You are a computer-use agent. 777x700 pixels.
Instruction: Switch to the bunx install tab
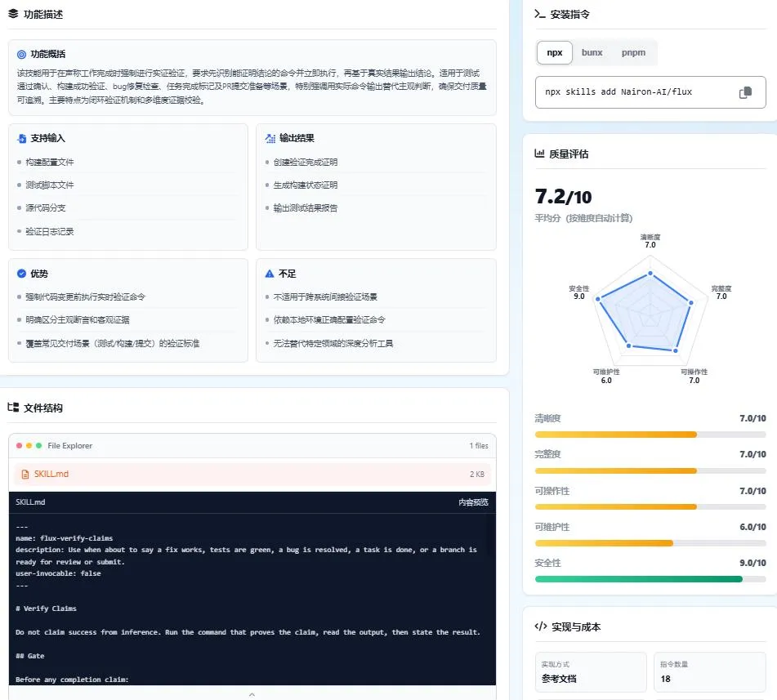click(x=592, y=52)
